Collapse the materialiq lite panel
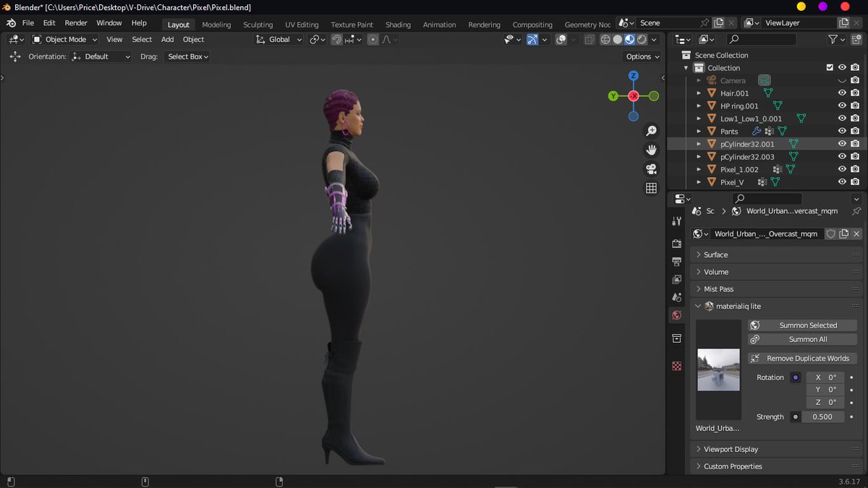This screenshot has height=488, width=868. [x=777, y=307]
